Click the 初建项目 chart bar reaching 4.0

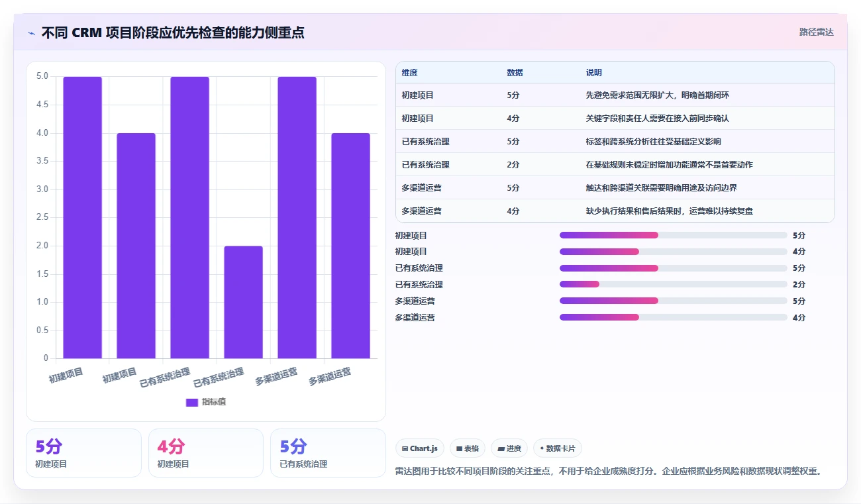point(136,246)
